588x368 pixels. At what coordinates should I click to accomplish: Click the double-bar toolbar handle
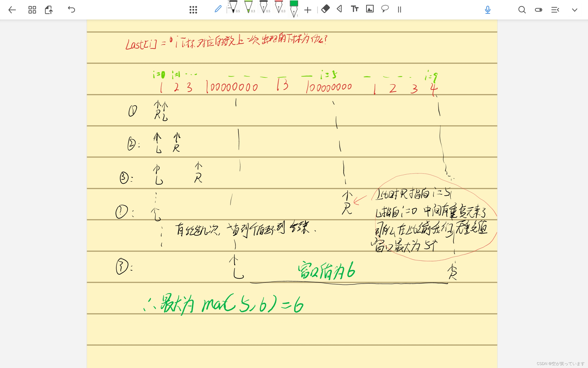(x=399, y=9)
